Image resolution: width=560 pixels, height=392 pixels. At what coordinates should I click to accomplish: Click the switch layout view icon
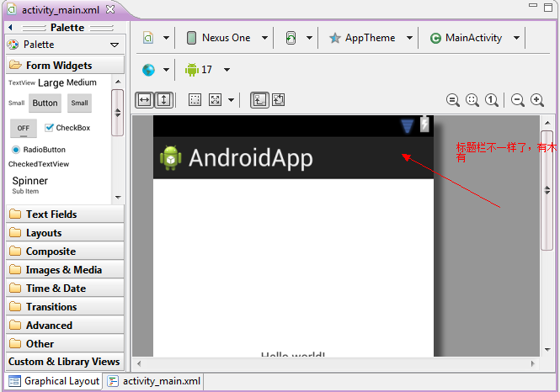click(279, 100)
